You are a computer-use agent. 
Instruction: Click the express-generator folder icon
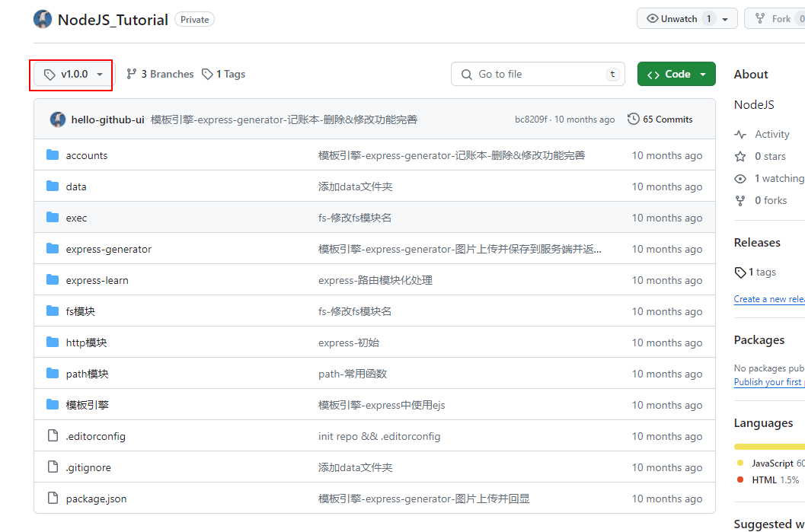pyautogui.click(x=53, y=249)
